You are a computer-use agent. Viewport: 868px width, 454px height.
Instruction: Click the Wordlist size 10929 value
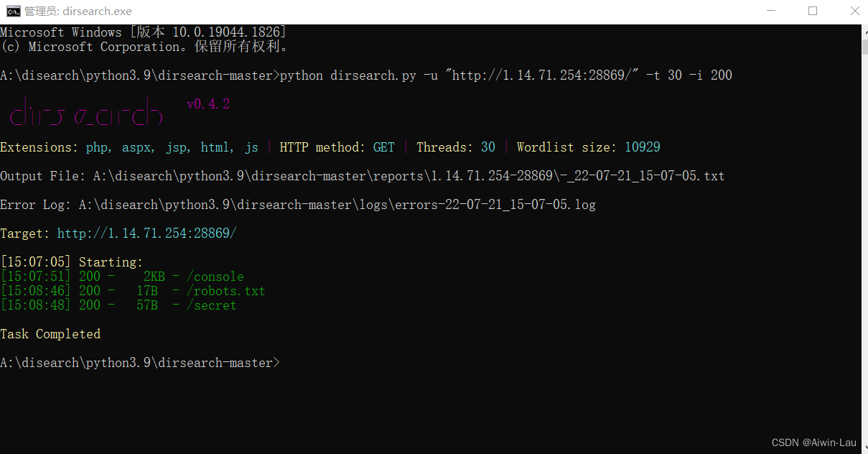641,147
